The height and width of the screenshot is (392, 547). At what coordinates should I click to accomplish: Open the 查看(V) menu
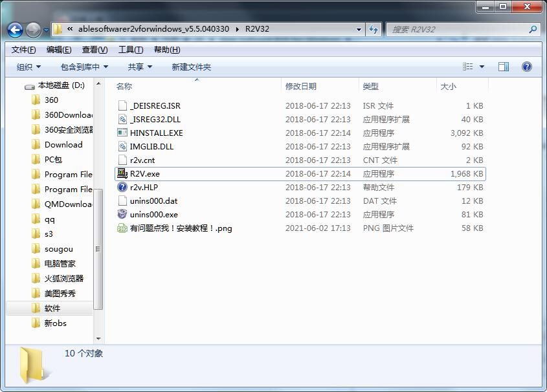point(95,50)
